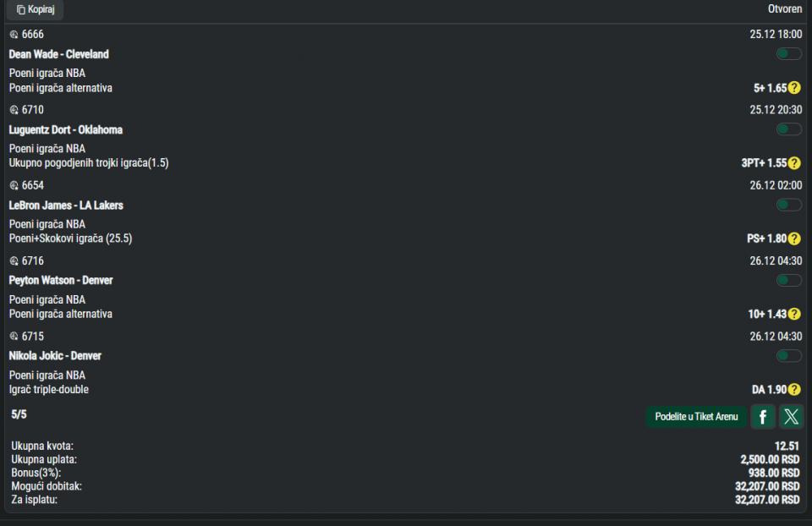Open info icon next to PS+ 1.80

[x=794, y=238]
